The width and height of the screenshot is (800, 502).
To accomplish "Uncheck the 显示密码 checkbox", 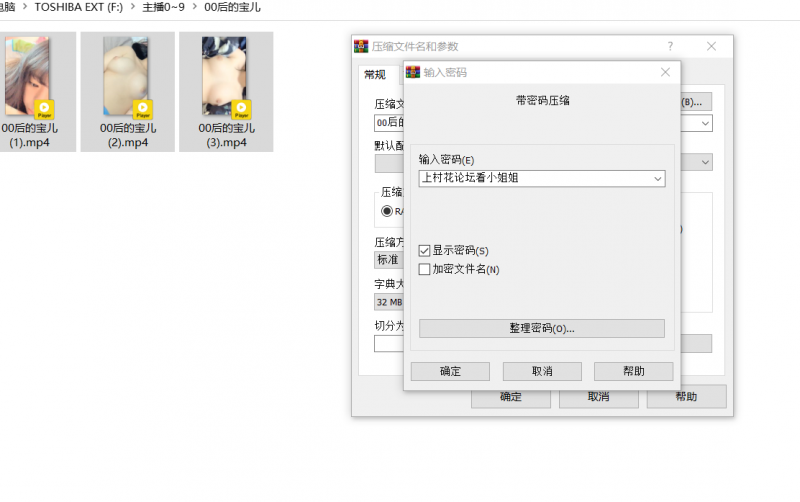I will click(425, 251).
